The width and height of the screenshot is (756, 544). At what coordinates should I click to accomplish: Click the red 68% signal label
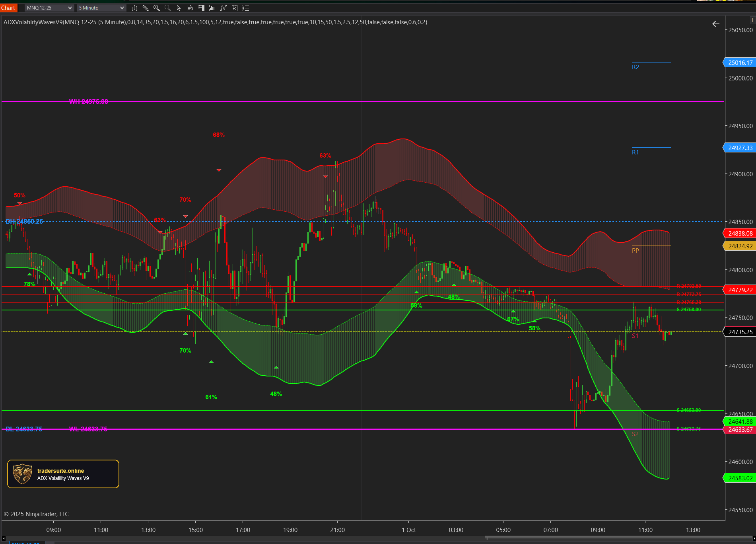219,135
